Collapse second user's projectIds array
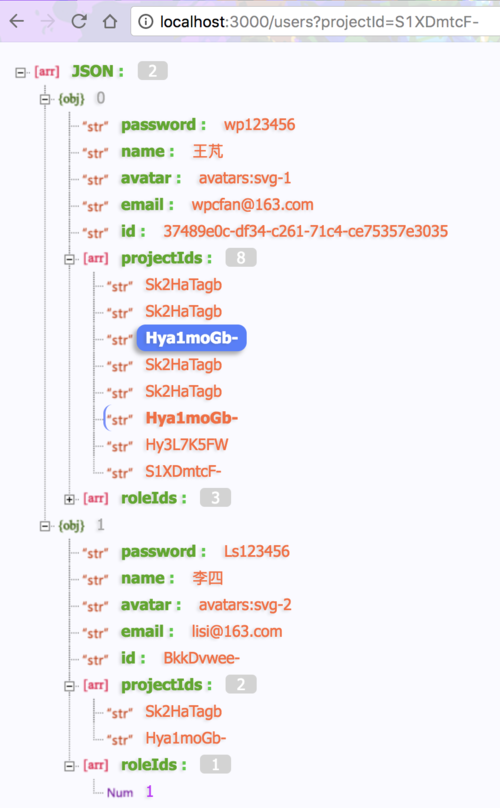This screenshot has height=808, width=500. 69,686
